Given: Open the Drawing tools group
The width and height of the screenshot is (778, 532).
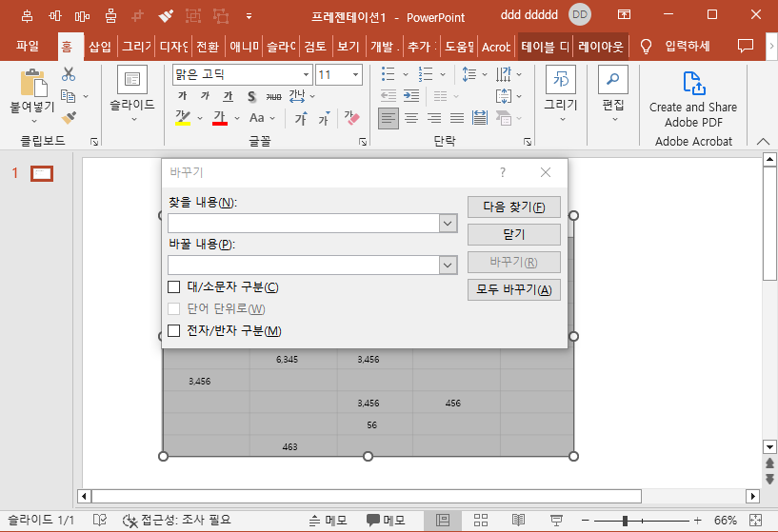Looking at the screenshot, I should pos(561,93).
